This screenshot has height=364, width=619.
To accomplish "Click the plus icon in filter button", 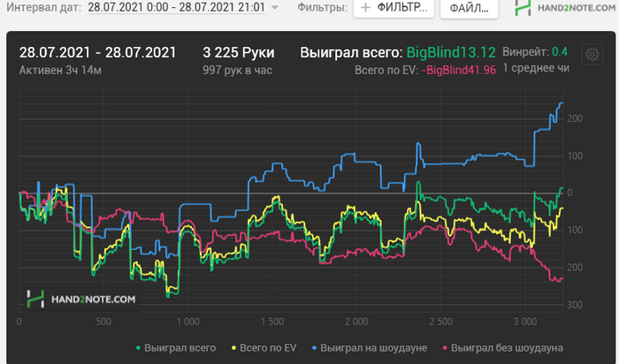I will pyautogui.click(x=365, y=7).
